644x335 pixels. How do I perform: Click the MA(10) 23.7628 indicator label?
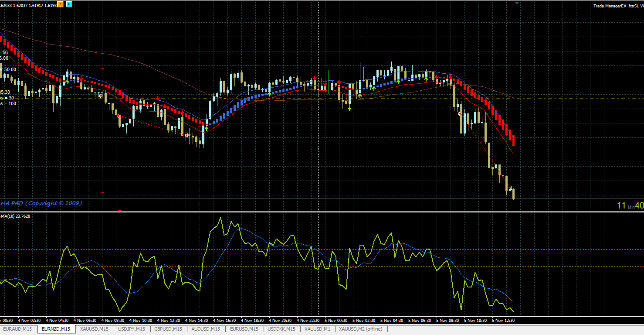point(15,216)
